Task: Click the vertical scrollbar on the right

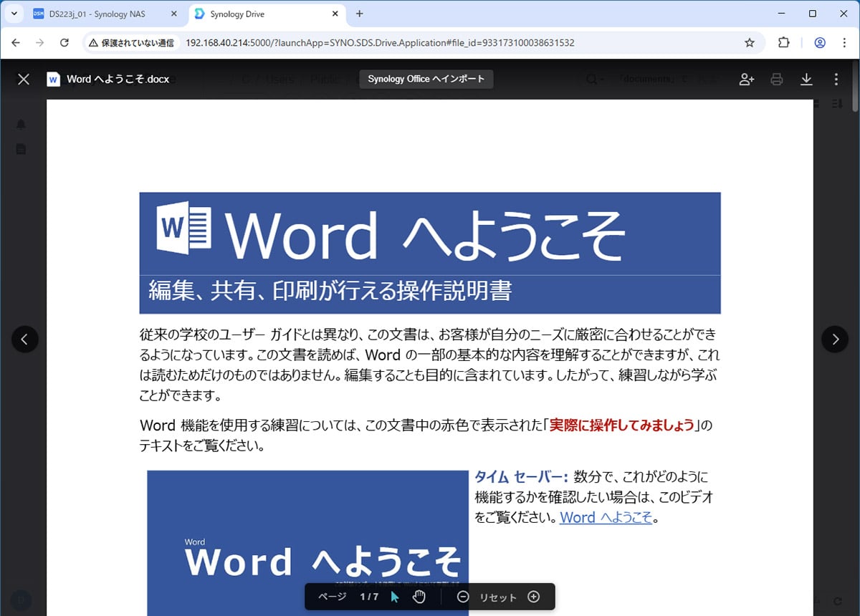Action: tap(855, 85)
